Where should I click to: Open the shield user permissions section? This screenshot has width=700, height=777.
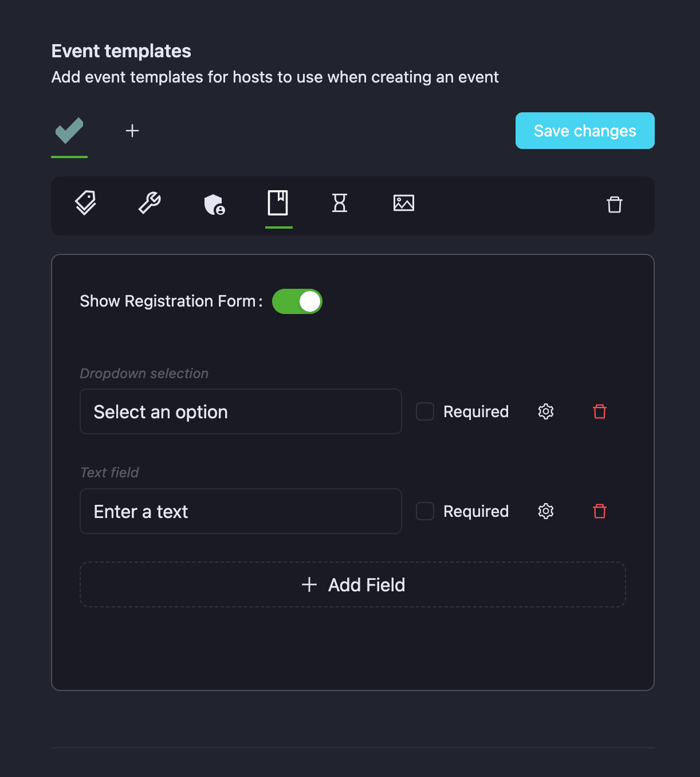(214, 204)
